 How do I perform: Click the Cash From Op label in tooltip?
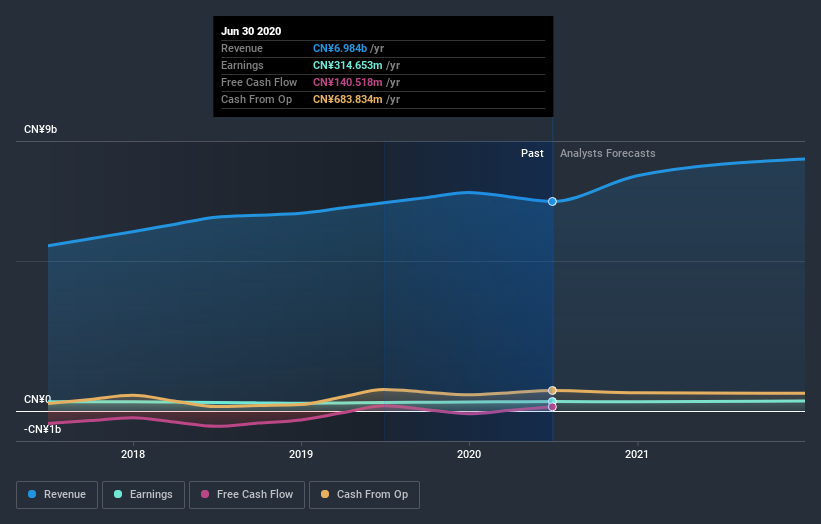point(257,99)
